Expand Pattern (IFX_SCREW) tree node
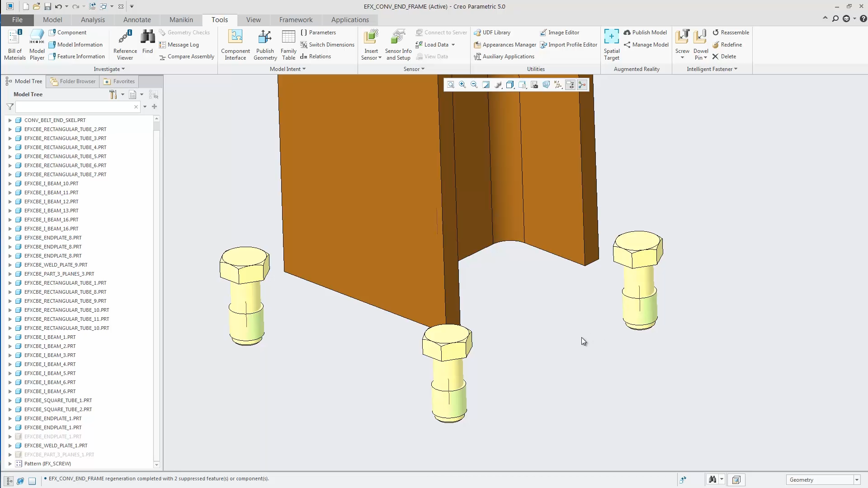This screenshot has height=488, width=868. tap(10, 464)
